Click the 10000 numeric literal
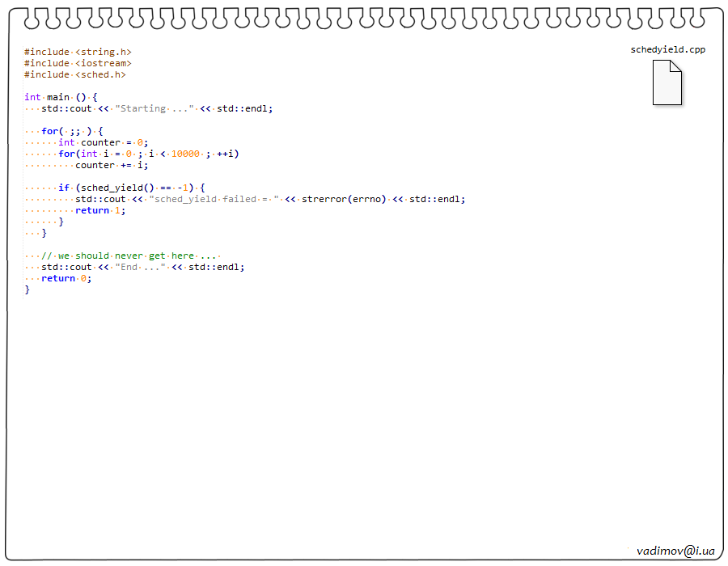The height and width of the screenshot is (566, 728). [x=185, y=154]
